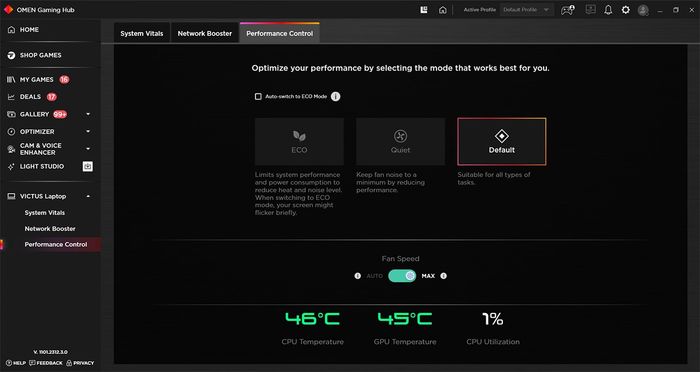Click the game controller icon in title bar

(567, 10)
